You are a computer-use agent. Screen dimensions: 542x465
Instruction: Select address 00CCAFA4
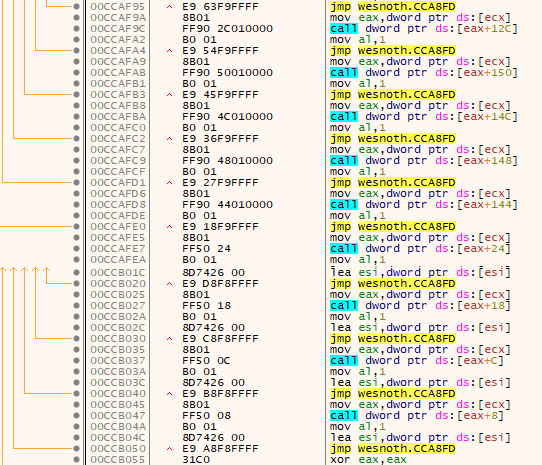click(118, 50)
